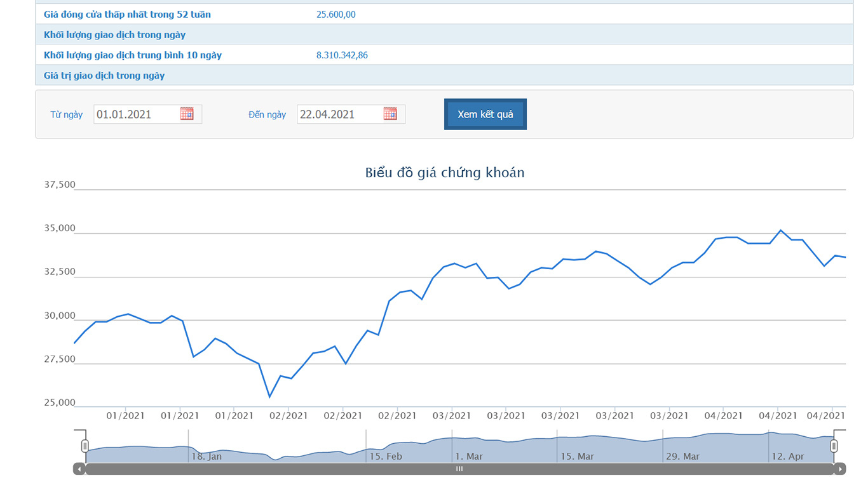Click the "15. Feb" marker in the navigator
This screenshot has width=868, height=487.
pos(386,456)
